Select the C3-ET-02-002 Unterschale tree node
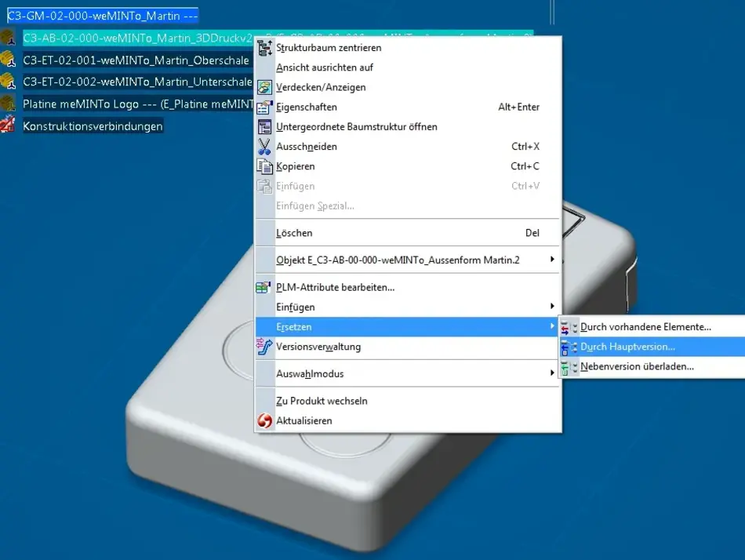The height and width of the screenshot is (560, 745). [x=137, y=82]
